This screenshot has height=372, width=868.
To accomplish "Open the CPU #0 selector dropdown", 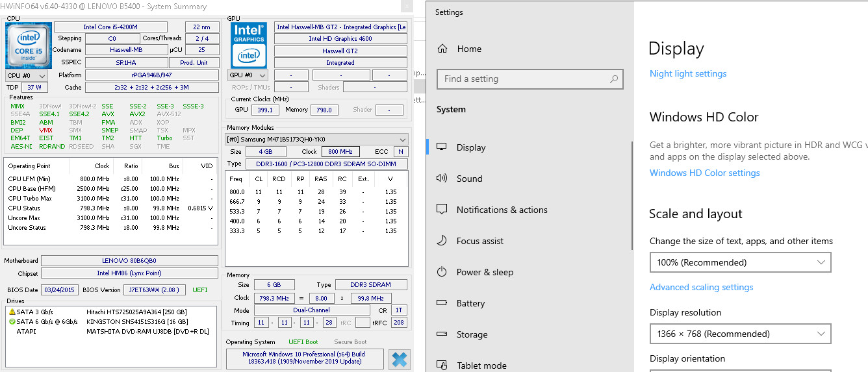I will click(27, 75).
